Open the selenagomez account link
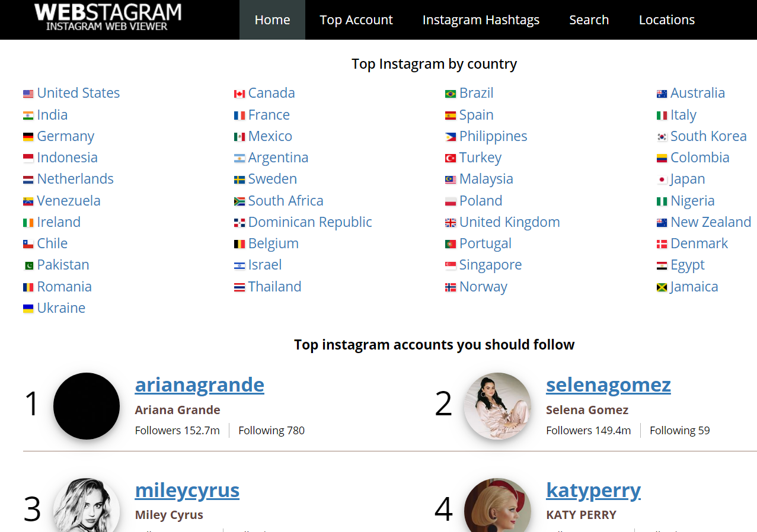 608,385
